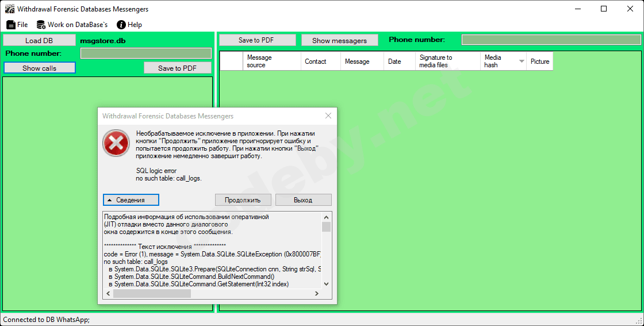Image resolution: width=644 pixels, height=326 pixels.
Task: Open the File menu
Action: [17, 25]
